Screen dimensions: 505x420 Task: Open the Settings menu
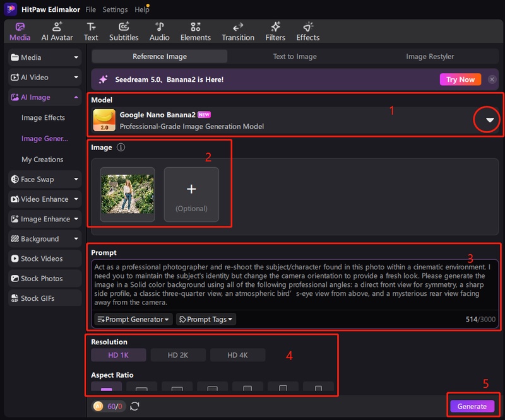click(115, 9)
